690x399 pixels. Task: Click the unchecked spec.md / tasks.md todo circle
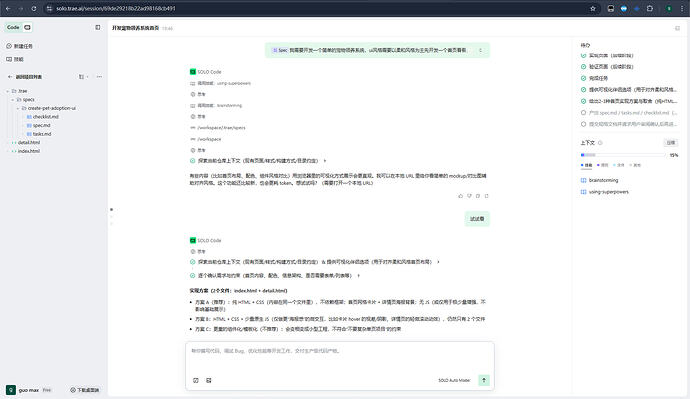tap(584, 113)
